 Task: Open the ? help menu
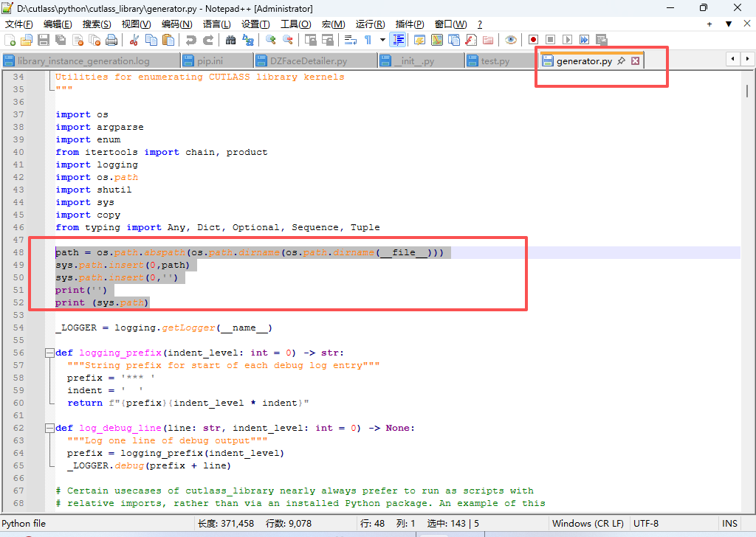479,24
